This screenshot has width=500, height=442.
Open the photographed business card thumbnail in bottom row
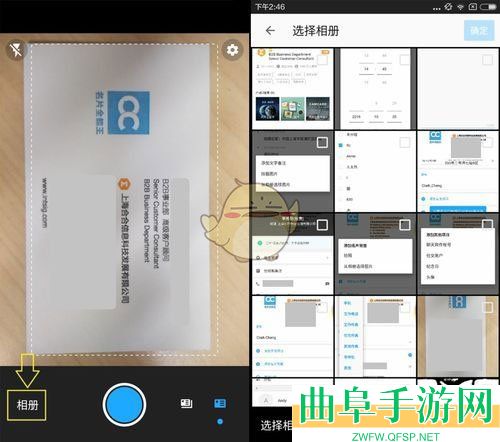(458, 337)
